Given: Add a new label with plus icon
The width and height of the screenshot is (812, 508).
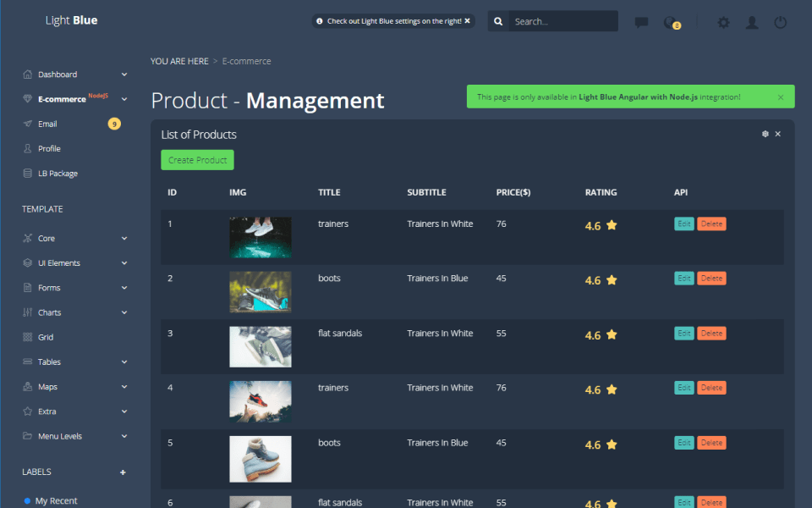Looking at the screenshot, I should 123,472.
